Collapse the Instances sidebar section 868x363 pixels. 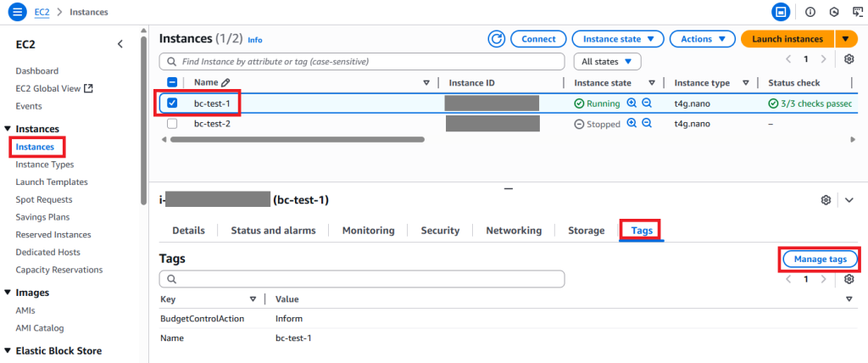pos(7,129)
